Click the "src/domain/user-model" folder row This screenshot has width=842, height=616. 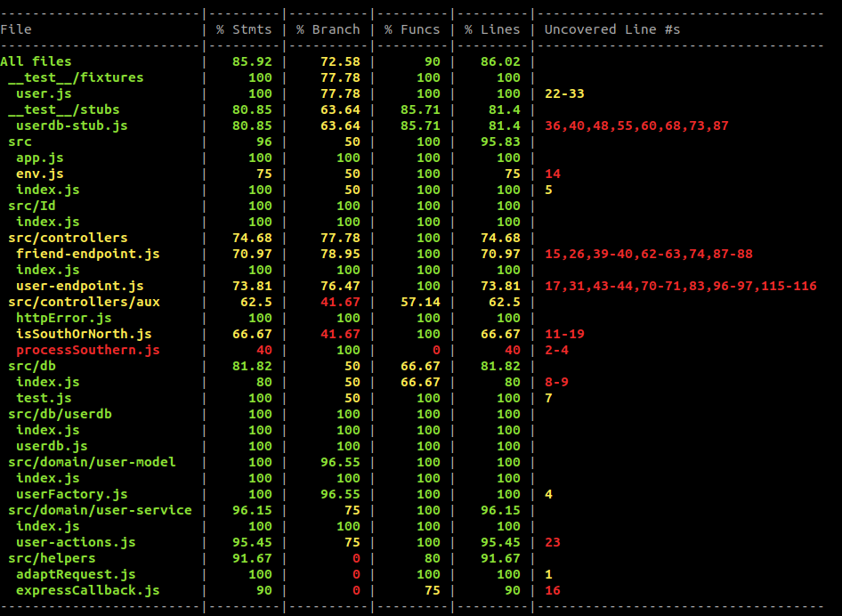click(92, 462)
